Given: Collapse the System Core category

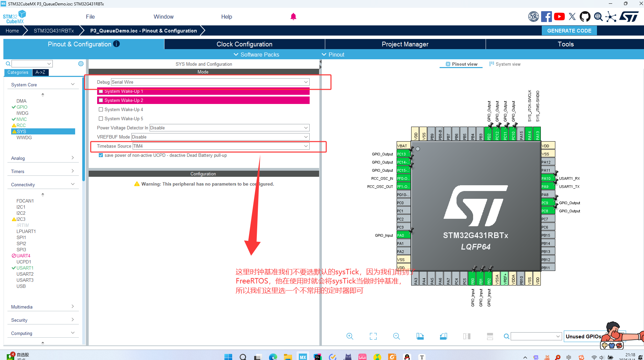Looking at the screenshot, I should (x=43, y=85).
